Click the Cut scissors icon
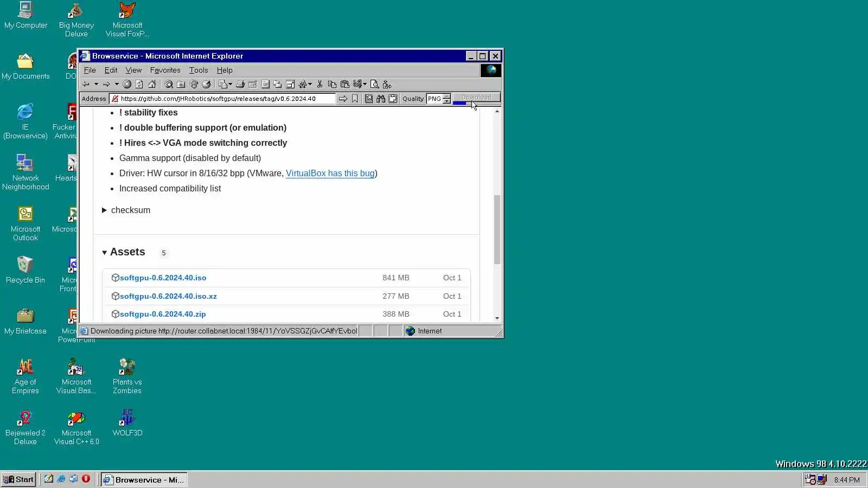Screen dimensions: 868x488 (320, 84)
